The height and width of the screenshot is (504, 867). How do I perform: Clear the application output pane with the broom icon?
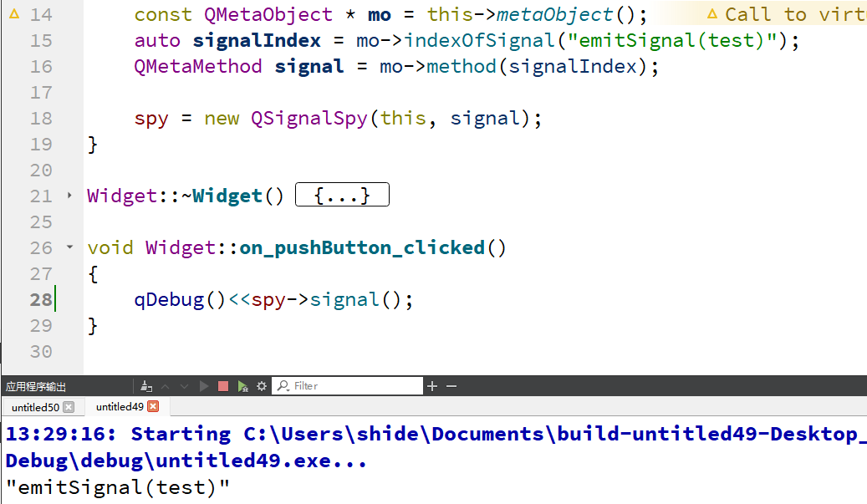click(x=146, y=386)
